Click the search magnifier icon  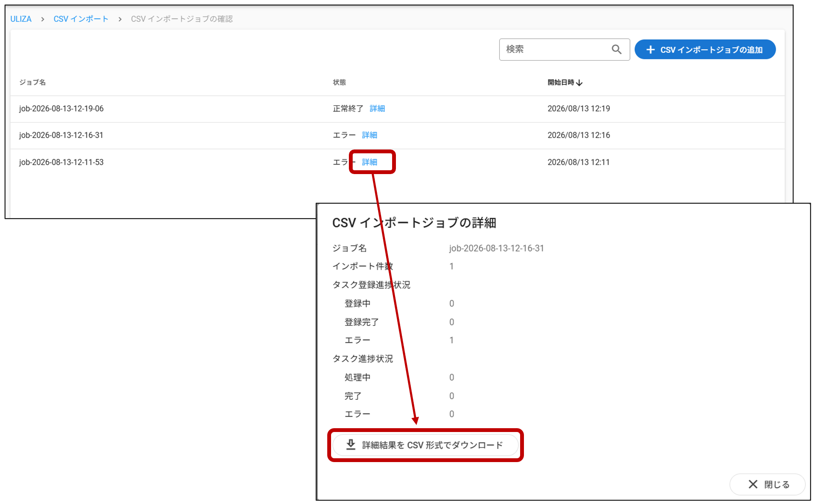[616, 50]
